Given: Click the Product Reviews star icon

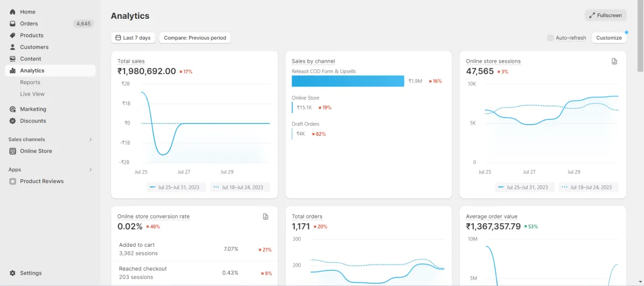Looking at the screenshot, I should 13,181.
